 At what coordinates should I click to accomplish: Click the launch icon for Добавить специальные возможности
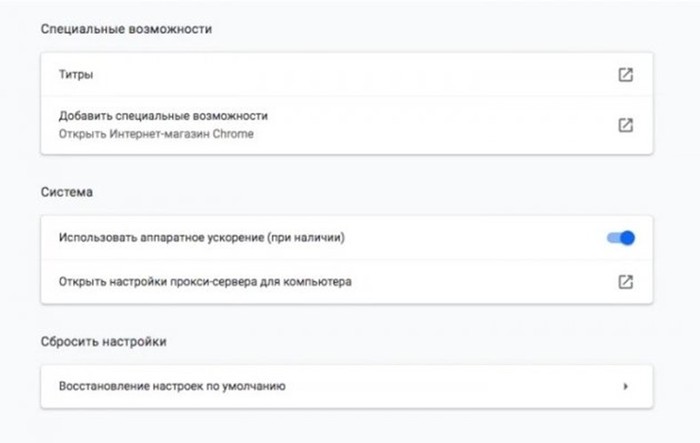point(625,125)
